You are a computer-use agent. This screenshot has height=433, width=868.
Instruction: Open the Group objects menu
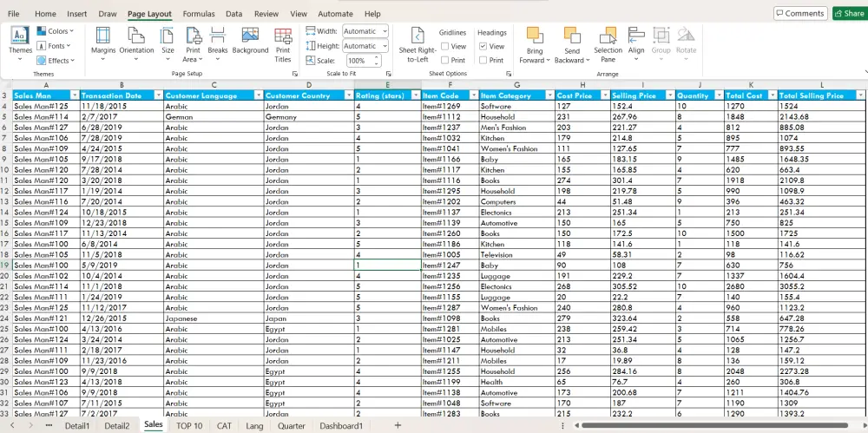(661, 43)
